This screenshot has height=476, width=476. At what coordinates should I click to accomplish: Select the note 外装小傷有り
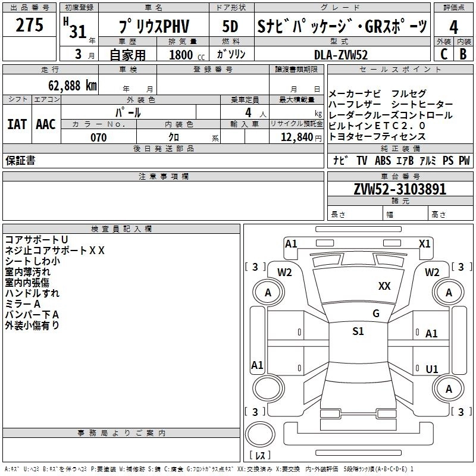32,325
